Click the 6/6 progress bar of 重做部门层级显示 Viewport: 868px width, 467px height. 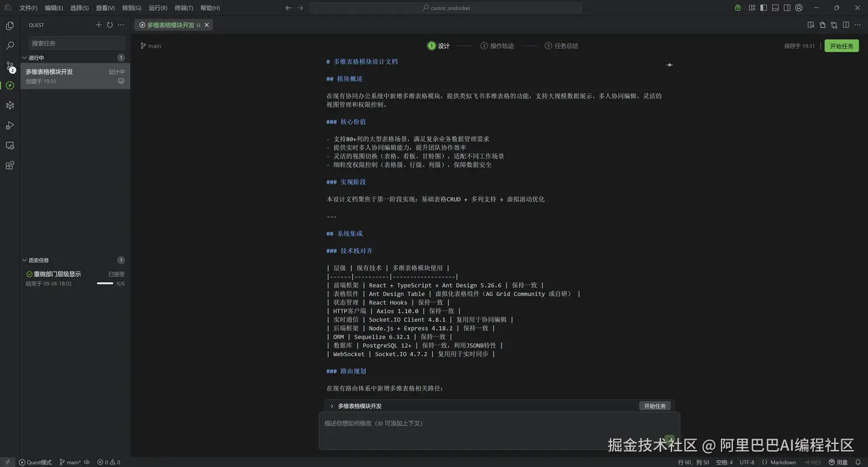click(x=105, y=284)
